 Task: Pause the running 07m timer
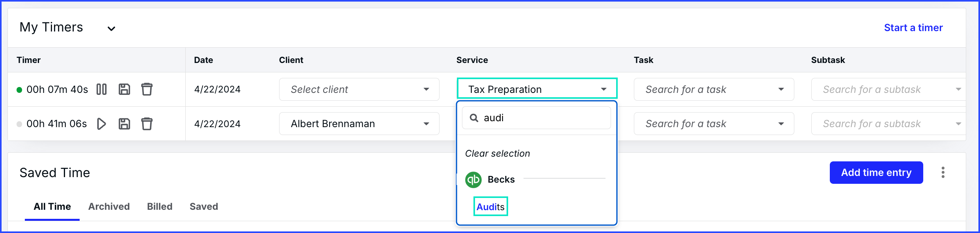(x=101, y=89)
